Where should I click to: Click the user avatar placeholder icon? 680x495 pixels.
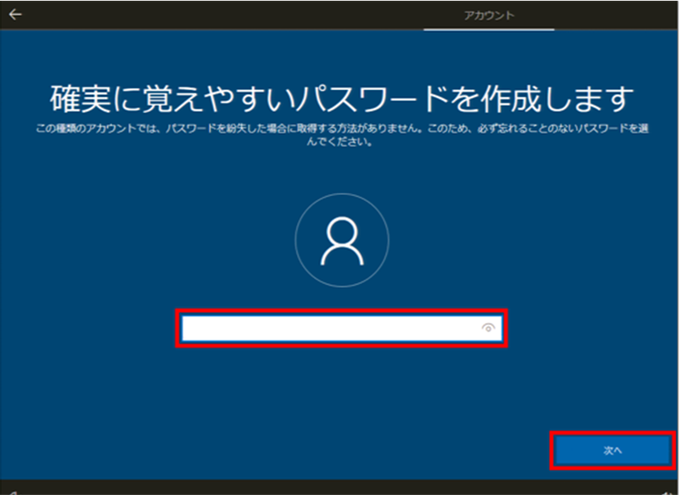tap(342, 240)
